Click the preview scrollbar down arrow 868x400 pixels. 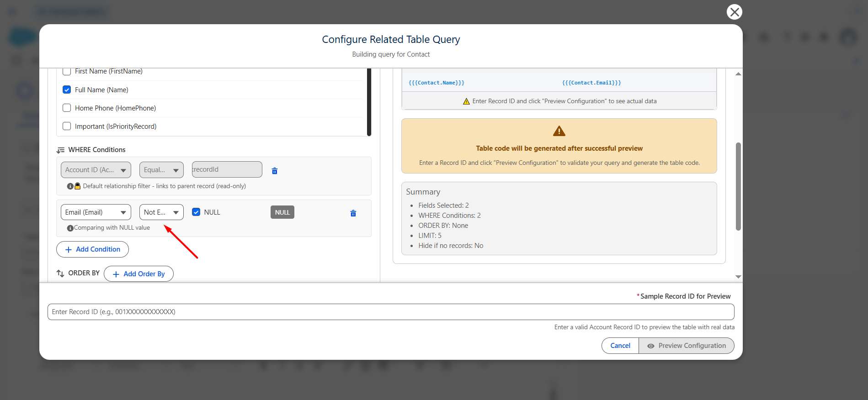pos(738,277)
